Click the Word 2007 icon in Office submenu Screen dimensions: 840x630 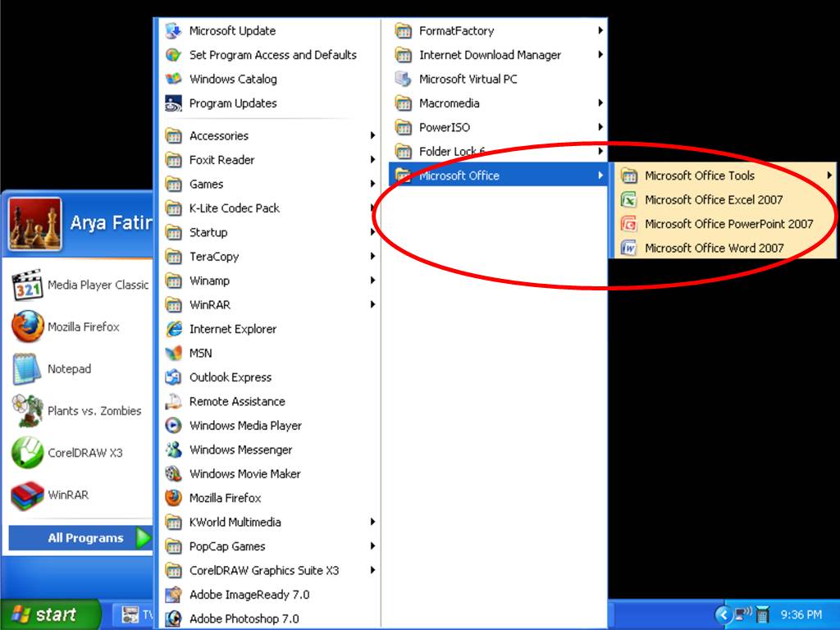pos(628,248)
